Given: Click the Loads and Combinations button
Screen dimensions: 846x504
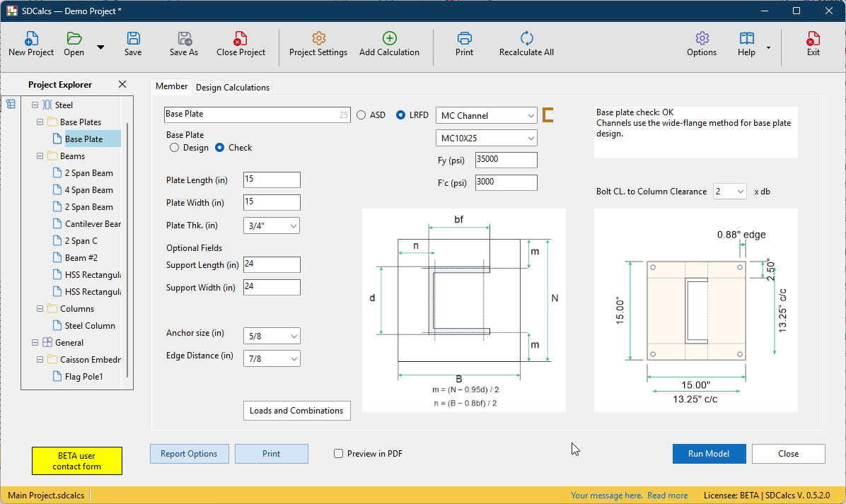Looking at the screenshot, I should click(297, 411).
